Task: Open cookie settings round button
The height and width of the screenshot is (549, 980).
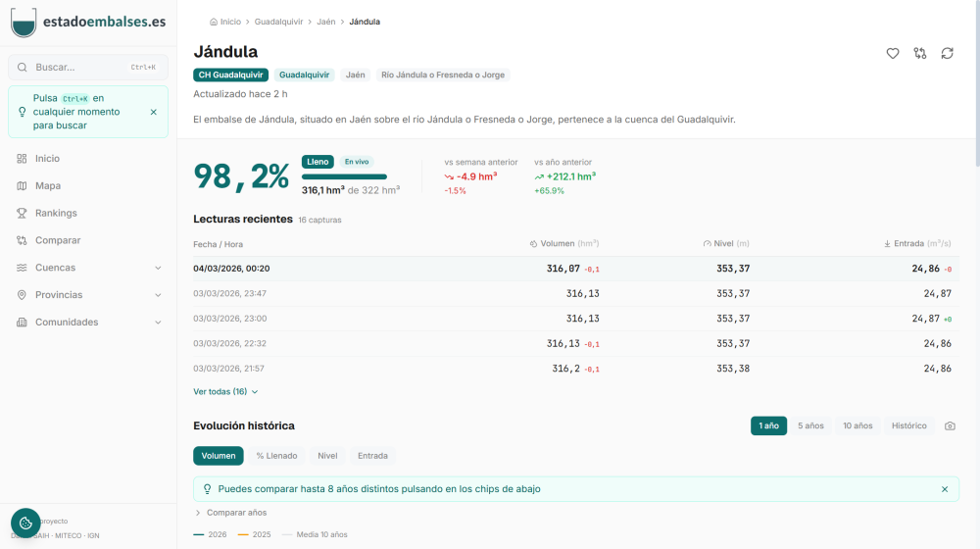Action: click(25, 524)
